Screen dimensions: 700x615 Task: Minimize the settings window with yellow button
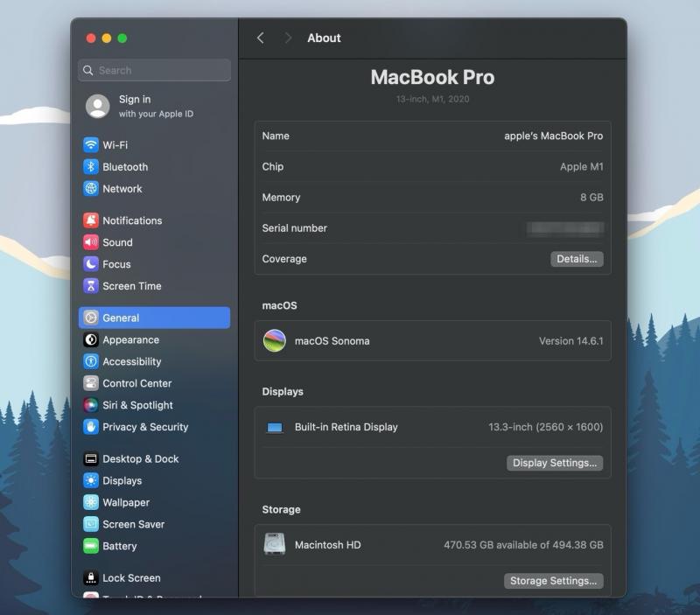pyautogui.click(x=107, y=38)
